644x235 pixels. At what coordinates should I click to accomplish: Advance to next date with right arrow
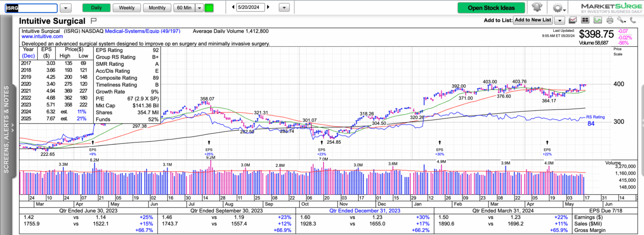(269, 7)
